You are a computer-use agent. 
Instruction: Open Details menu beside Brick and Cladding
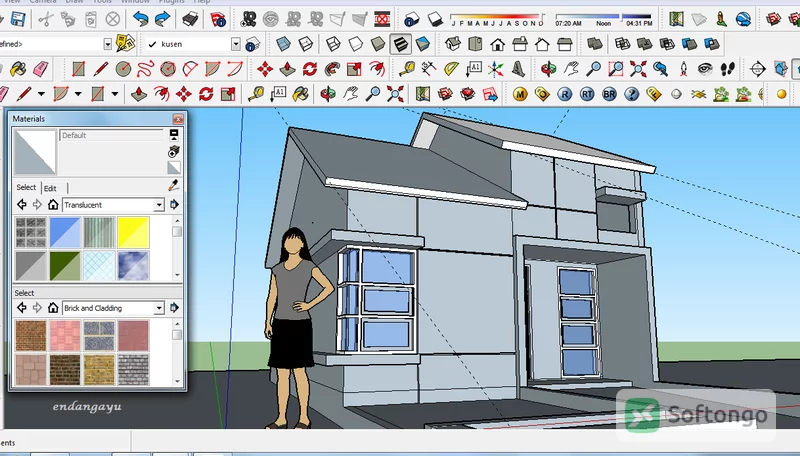[x=174, y=308]
